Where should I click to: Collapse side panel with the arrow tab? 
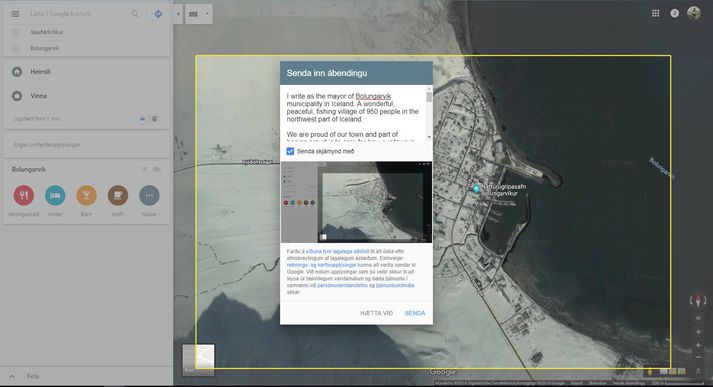tap(178, 14)
